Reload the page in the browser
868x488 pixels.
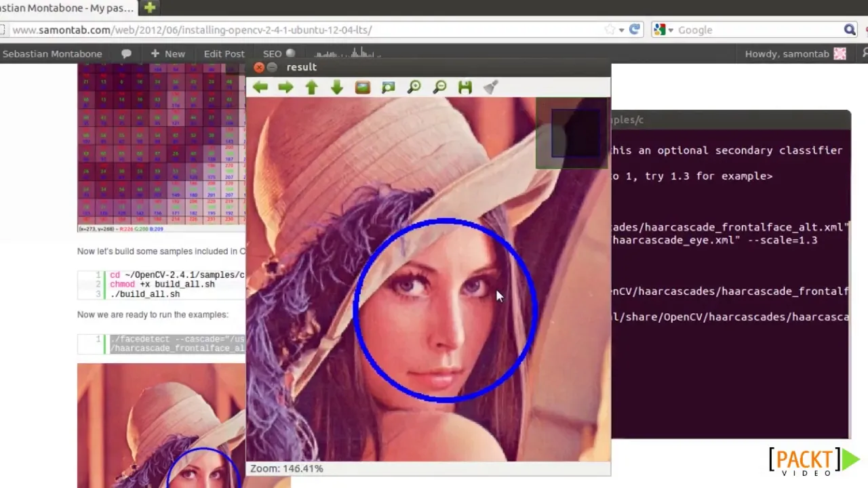(x=635, y=30)
